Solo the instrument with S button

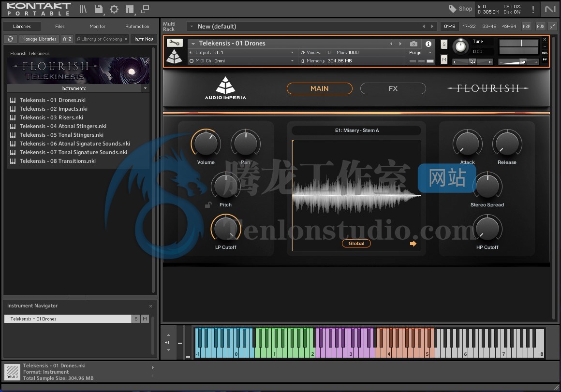point(444,44)
